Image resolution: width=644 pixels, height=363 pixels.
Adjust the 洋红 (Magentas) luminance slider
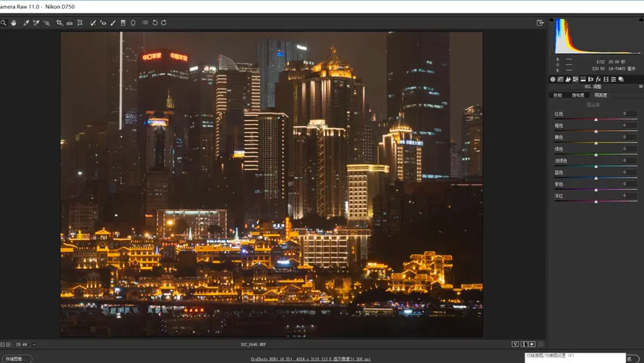(x=596, y=201)
